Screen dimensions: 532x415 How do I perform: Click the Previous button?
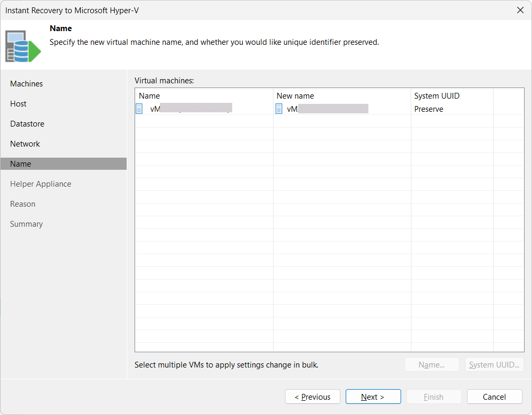coord(312,397)
